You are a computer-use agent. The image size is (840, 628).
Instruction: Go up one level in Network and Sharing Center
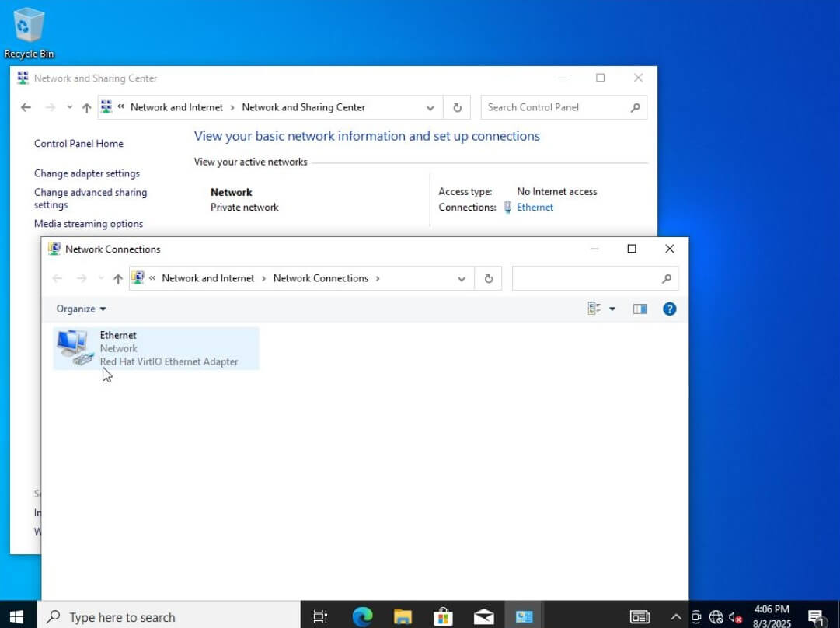pos(87,108)
